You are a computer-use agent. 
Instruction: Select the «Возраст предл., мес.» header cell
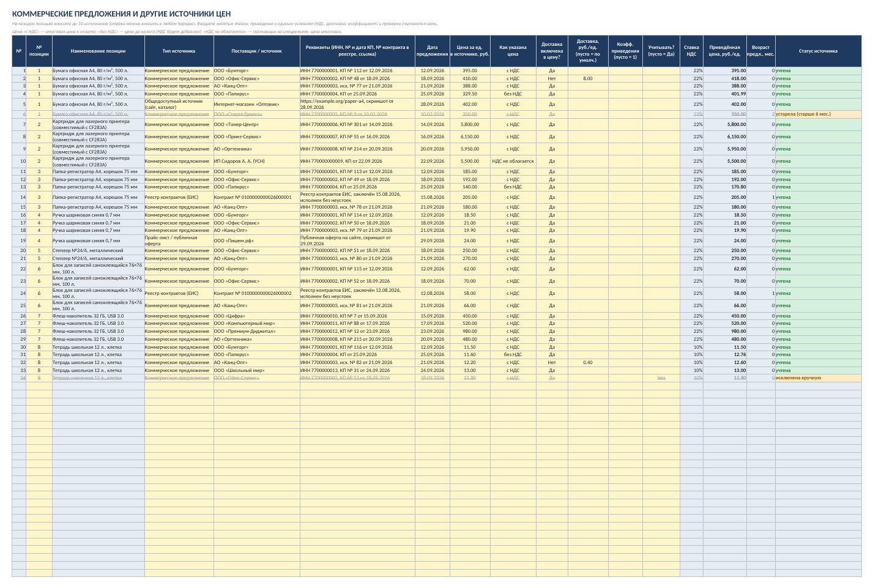tap(760, 51)
